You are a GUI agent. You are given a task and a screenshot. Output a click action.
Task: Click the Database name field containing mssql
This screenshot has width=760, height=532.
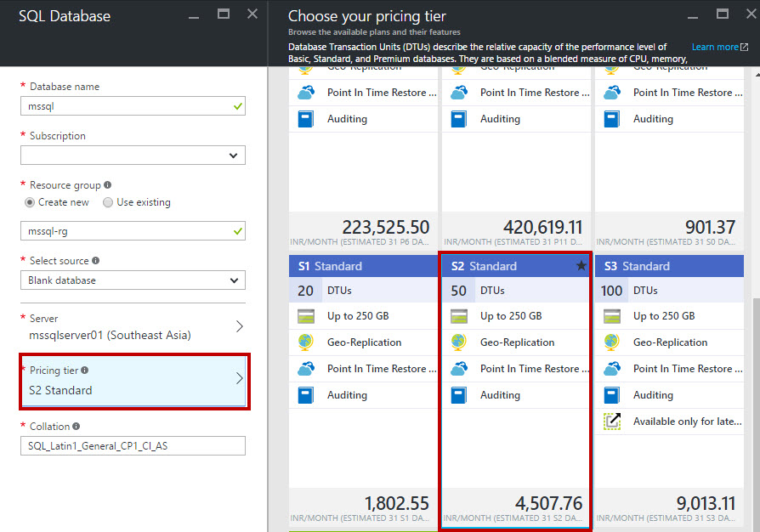pyautogui.click(x=133, y=106)
